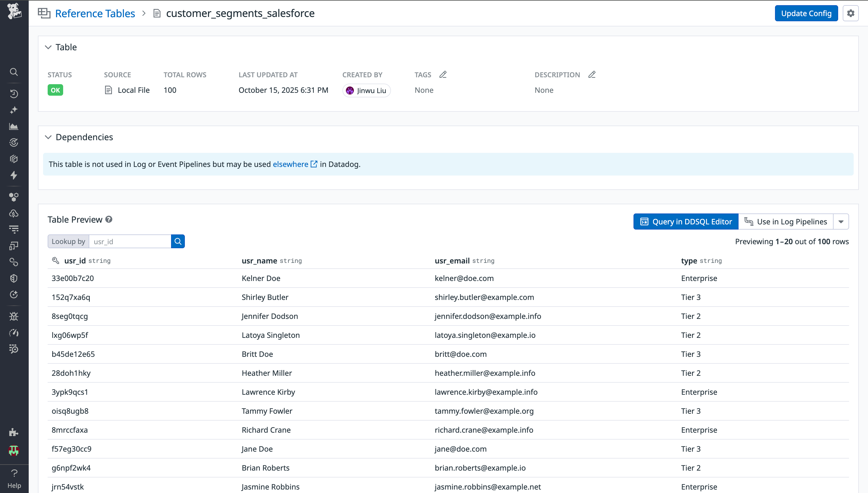The width and height of the screenshot is (868, 493).
Task: Open the dropdown beside Use in Log Pipelines
Action: (x=841, y=221)
